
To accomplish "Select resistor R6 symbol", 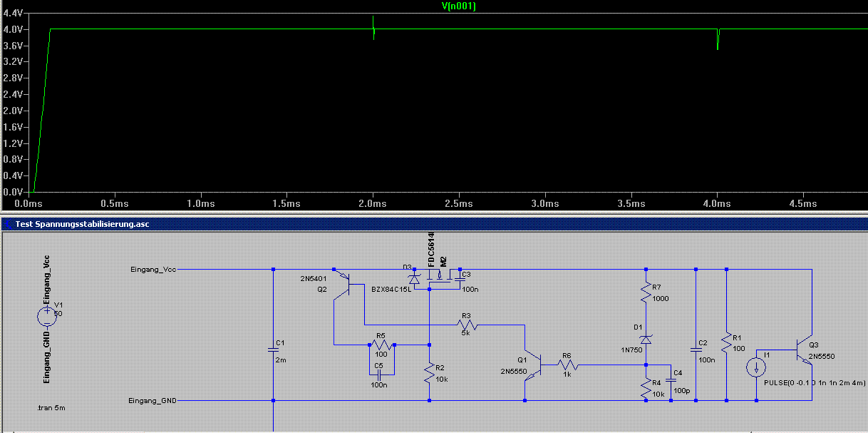I will pyautogui.click(x=567, y=365).
